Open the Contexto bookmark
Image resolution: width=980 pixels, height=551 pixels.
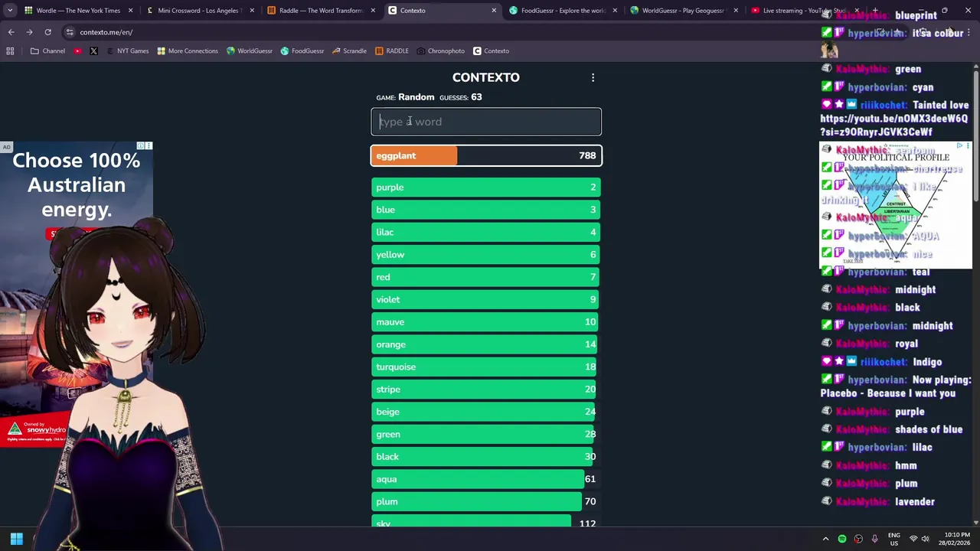coord(491,51)
